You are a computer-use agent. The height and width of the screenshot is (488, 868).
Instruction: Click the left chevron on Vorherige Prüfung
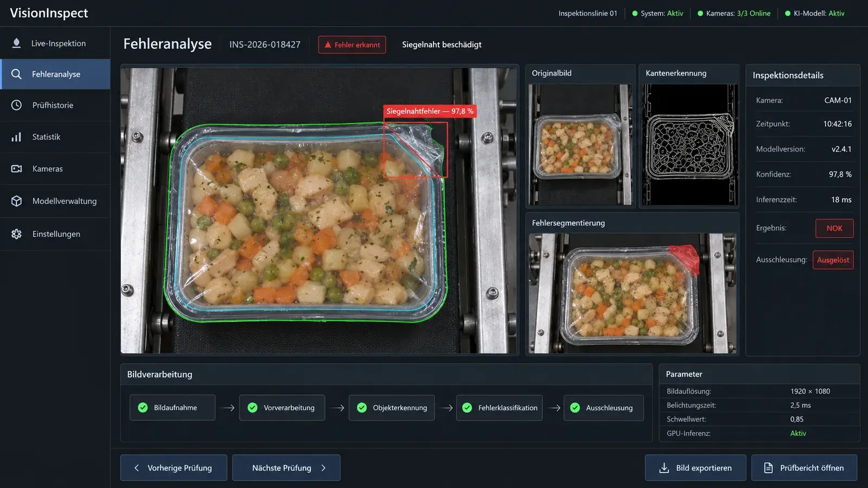137,468
